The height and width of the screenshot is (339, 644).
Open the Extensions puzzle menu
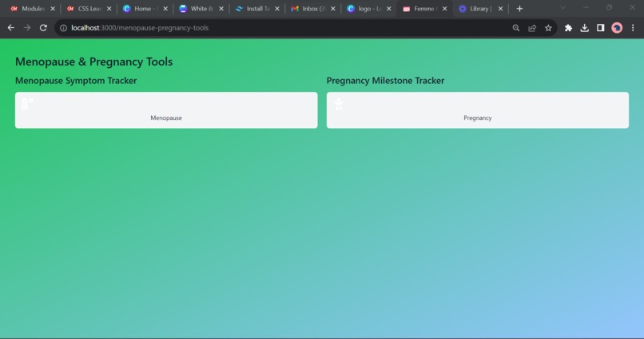568,28
